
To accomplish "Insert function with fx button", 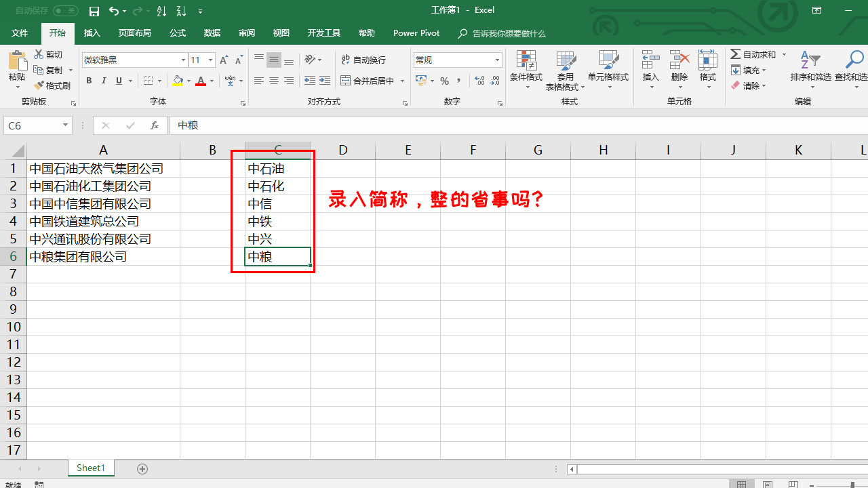I will pos(154,125).
